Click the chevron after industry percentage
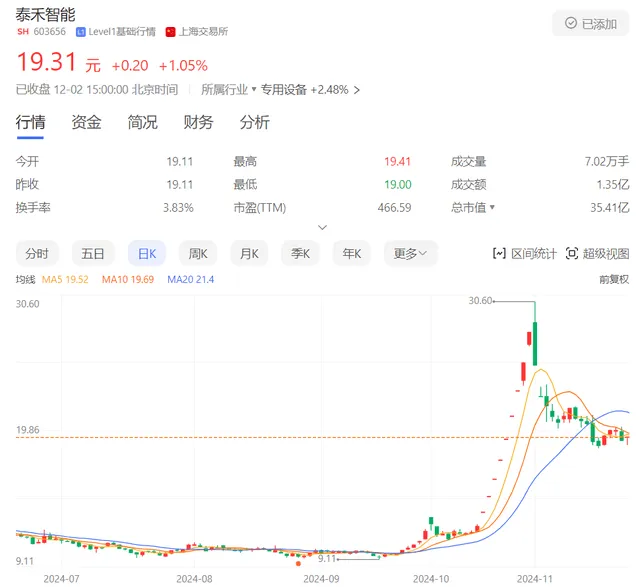Screen dimensions: 640x587 [357, 90]
